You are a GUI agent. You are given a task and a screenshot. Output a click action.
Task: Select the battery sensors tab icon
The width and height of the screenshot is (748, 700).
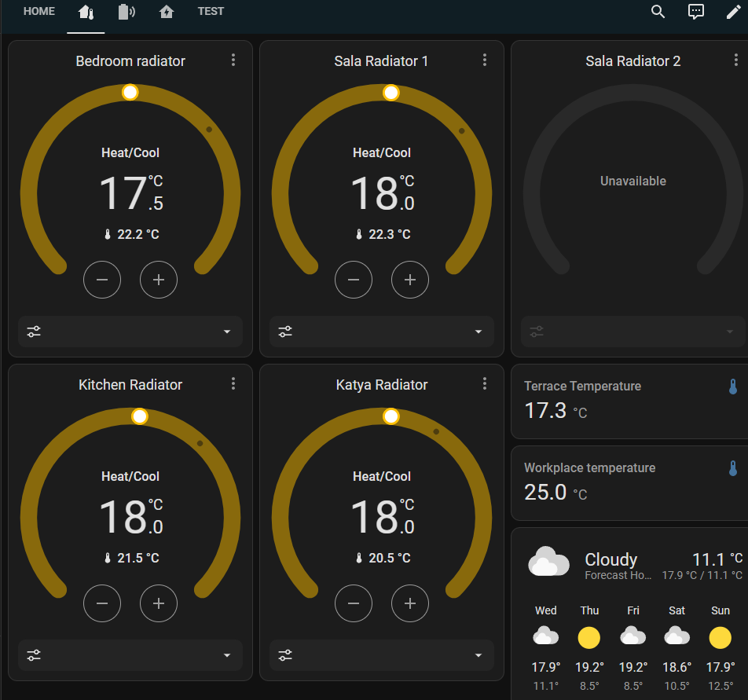(126, 12)
